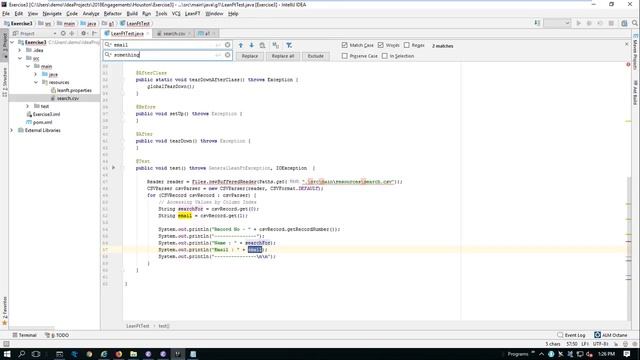Collapse all in Project panel
640x360 pixels.
pyautogui.click(x=72, y=33)
